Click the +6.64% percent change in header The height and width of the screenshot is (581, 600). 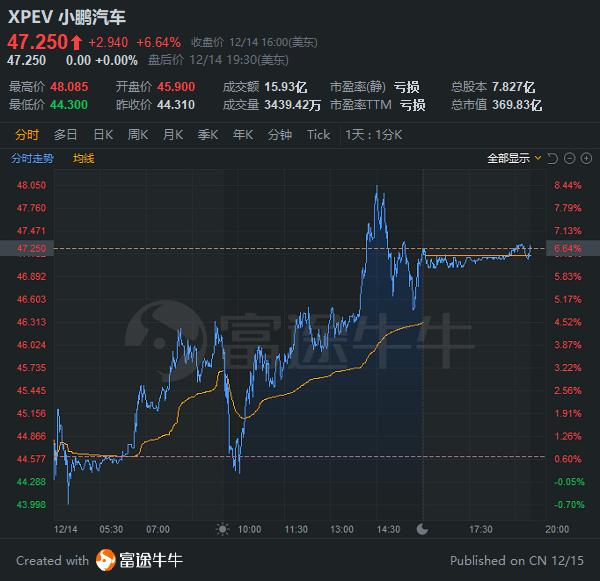tap(158, 42)
